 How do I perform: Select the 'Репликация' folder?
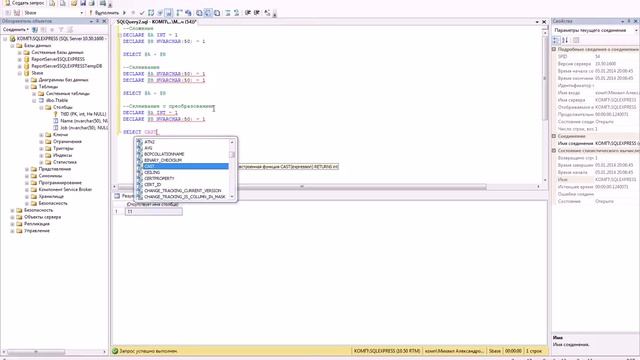pos(36,224)
